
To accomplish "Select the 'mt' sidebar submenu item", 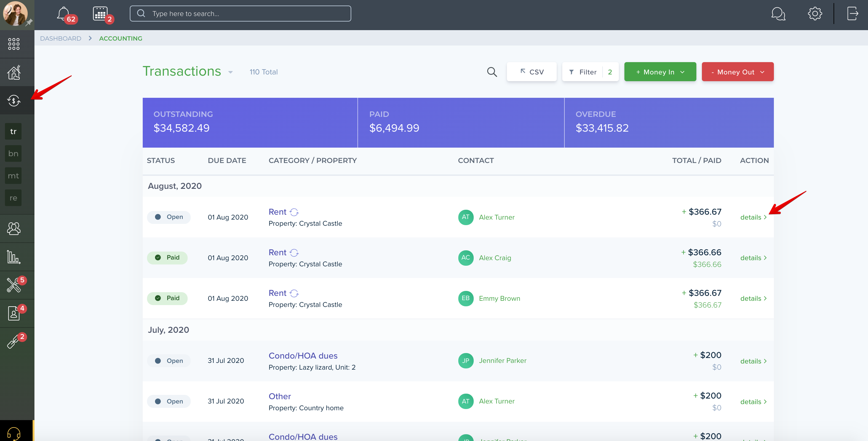I will (x=13, y=176).
